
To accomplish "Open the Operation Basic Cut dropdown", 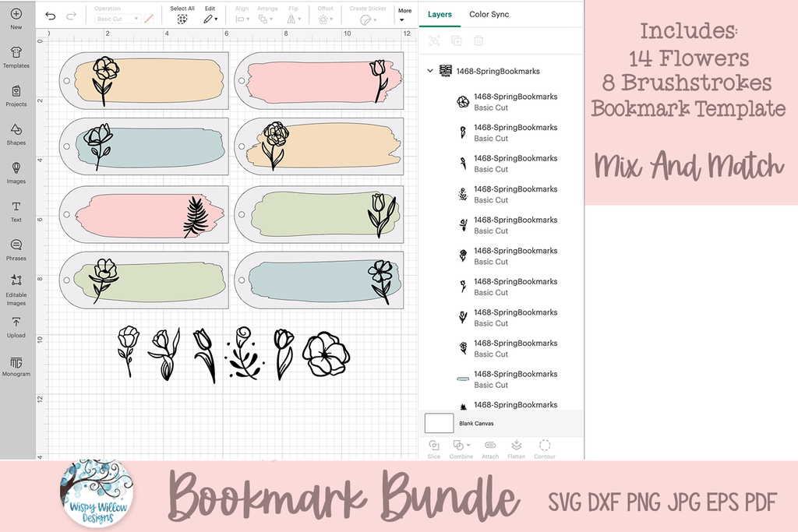I will [x=118, y=19].
